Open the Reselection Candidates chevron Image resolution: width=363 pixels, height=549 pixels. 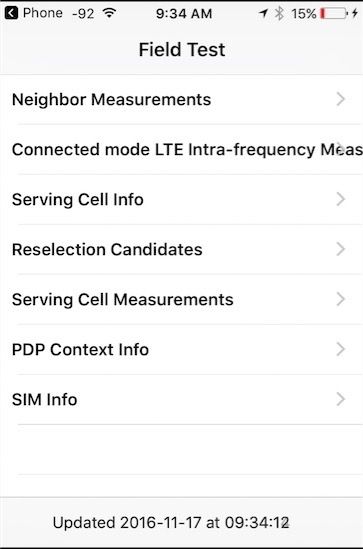coord(341,249)
